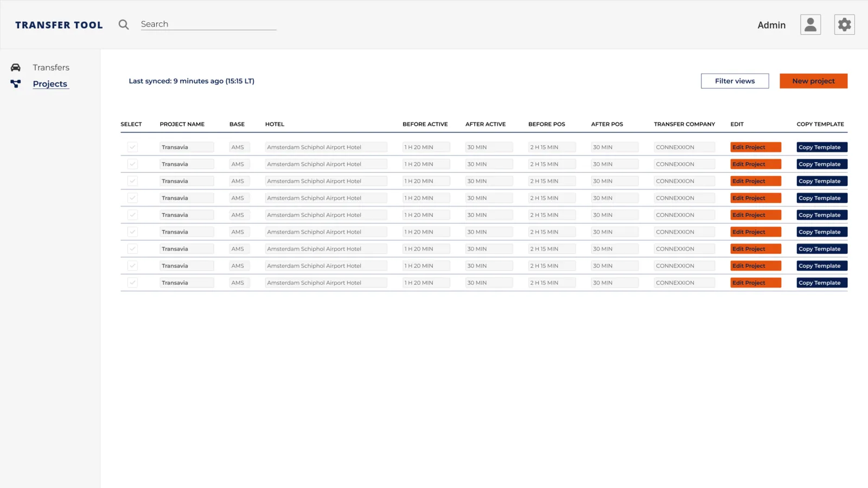Click the COPY TEMPLATE column header

820,124
